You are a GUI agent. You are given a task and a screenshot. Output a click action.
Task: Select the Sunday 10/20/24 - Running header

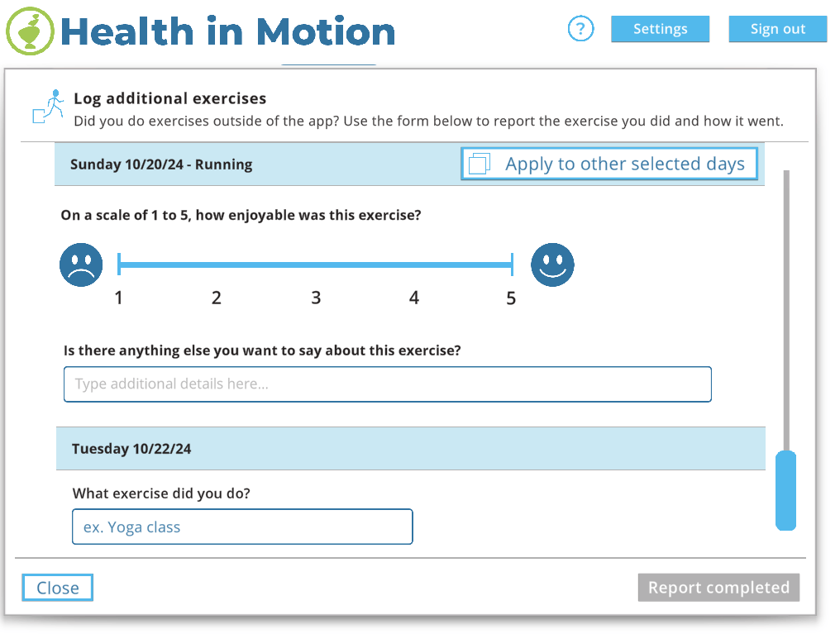161,164
